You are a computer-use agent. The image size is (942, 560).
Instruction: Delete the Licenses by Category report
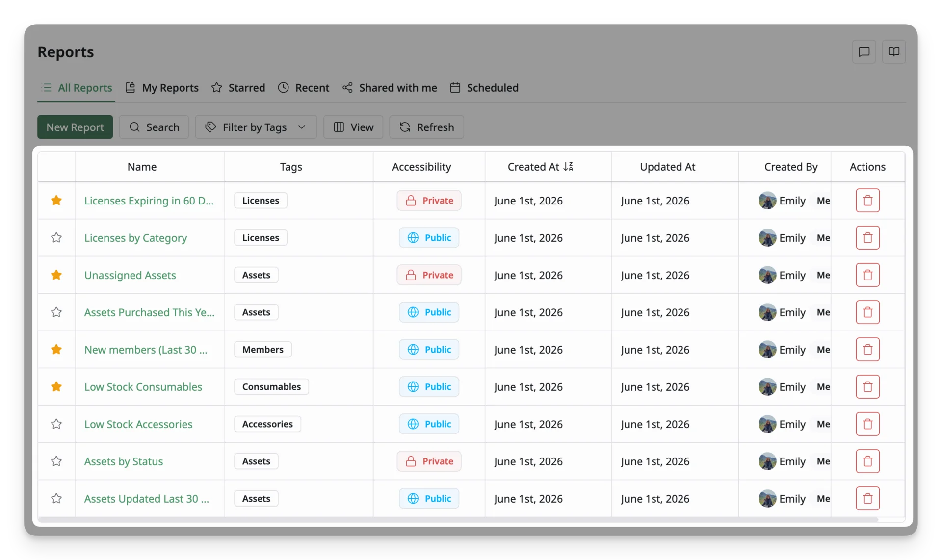click(867, 238)
